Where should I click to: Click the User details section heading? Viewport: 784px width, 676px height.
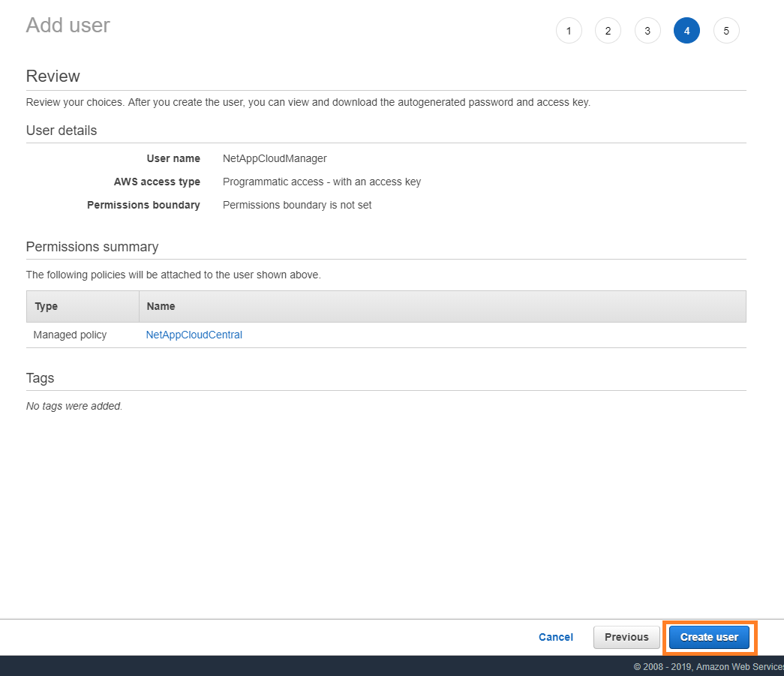[x=62, y=131]
